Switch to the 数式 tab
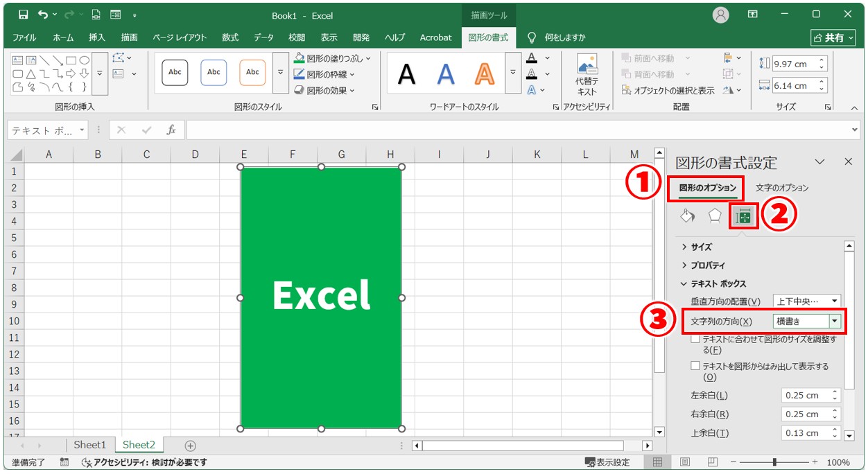 click(x=230, y=37)
